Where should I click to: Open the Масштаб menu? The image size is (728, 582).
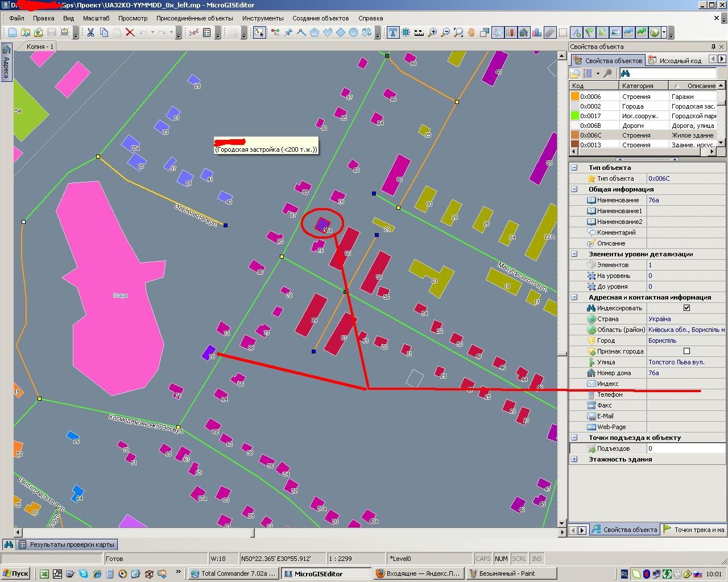tap(96, 18)
